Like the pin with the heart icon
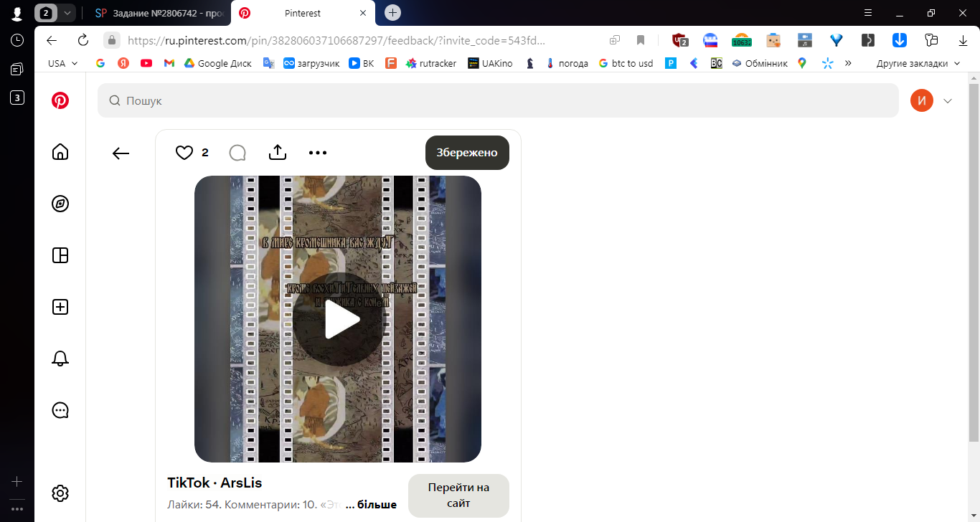Screen dimensions: 980x522 (x=184, y=153)
